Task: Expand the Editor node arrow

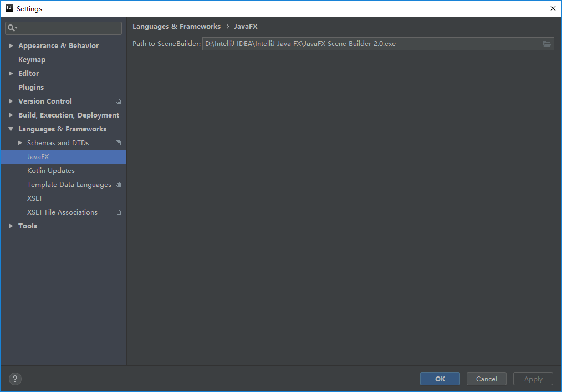Action: (11, 74)
